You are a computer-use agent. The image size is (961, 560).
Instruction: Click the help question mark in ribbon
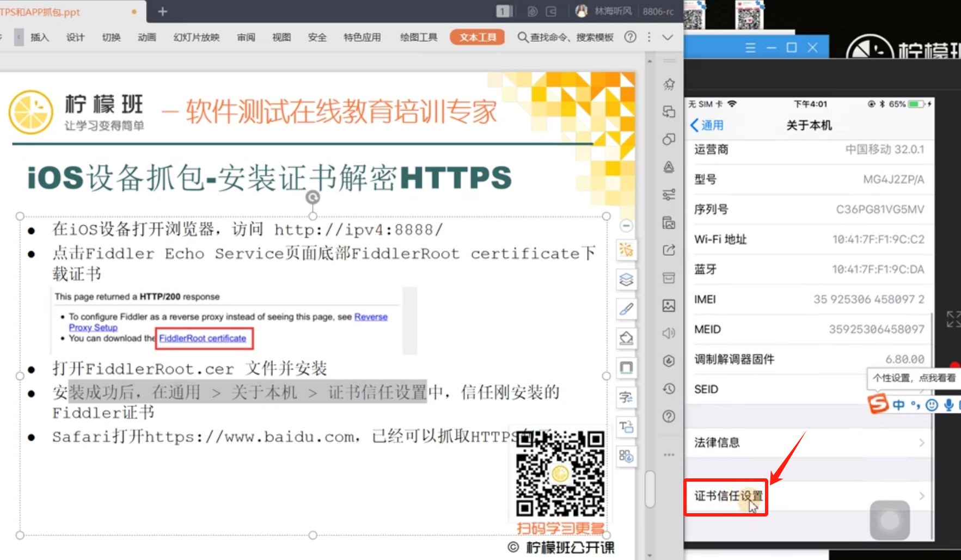coord(630,37)
